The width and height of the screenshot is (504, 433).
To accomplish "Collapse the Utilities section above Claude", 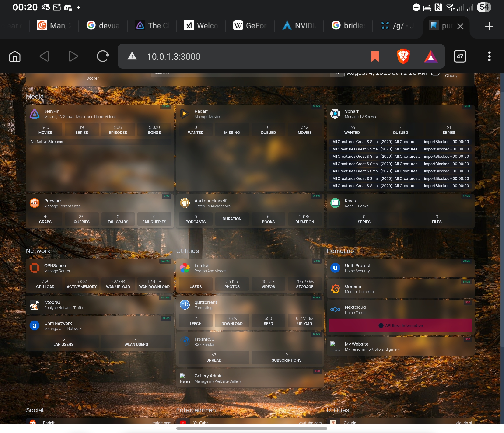I will pyautogui.click(x=338, y=410).
